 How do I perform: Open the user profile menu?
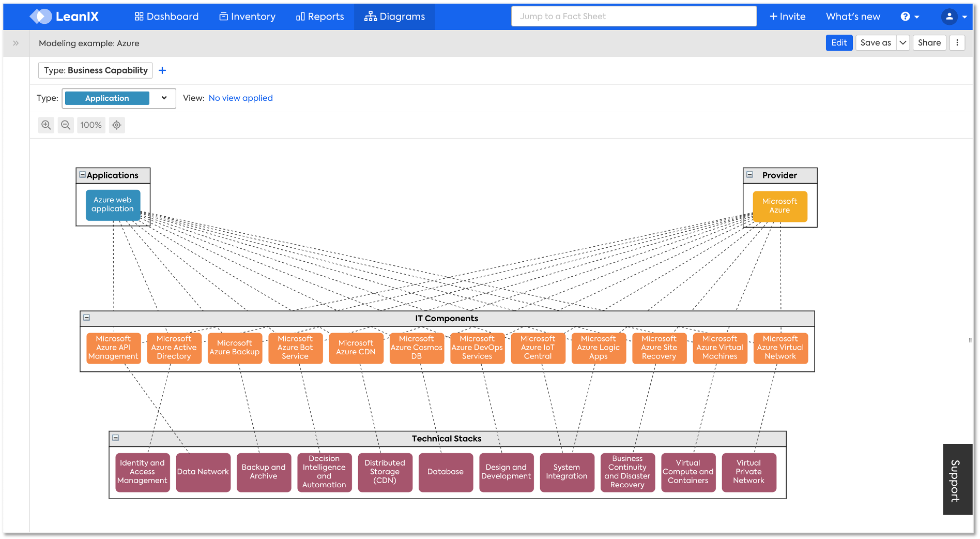point(954,17)
